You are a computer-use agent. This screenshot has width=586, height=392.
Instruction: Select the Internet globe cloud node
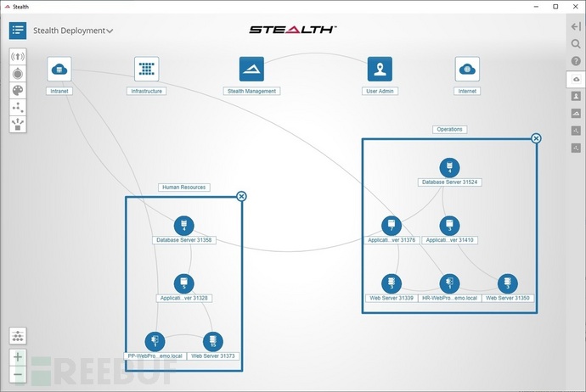click(467, 69)
